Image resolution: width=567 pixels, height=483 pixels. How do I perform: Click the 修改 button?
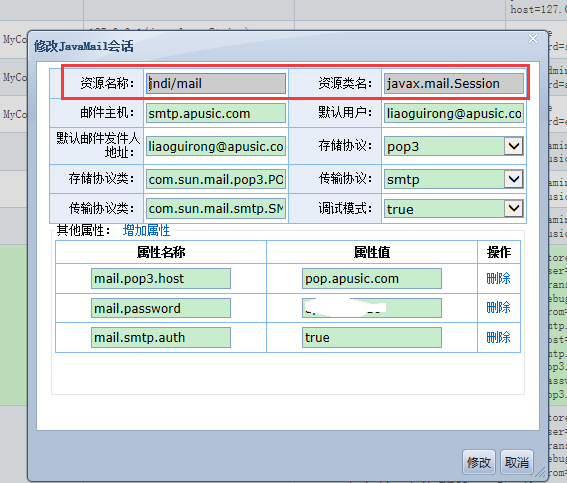pyautogui.click(x=479, y=462)
